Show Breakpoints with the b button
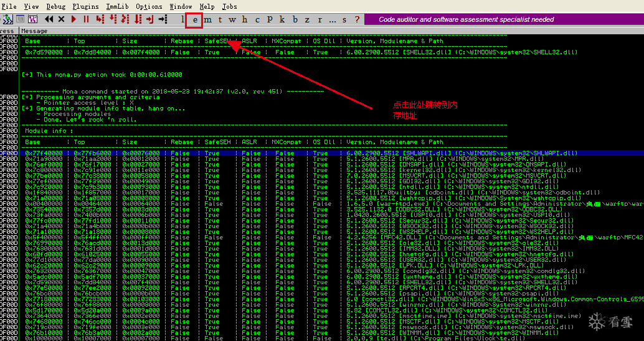Viewport: 644px width, 341px height. point(295,19)
